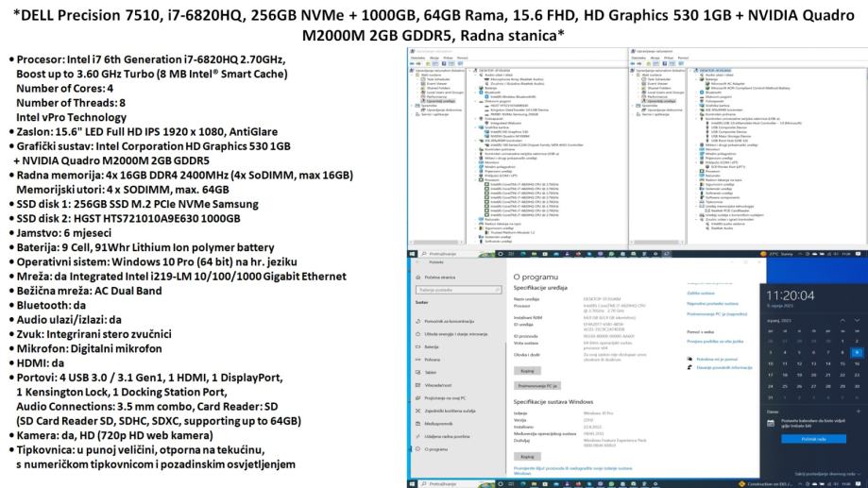Screen dimensions: 868x488
Task: Click Settings search field
Action: 458,290
